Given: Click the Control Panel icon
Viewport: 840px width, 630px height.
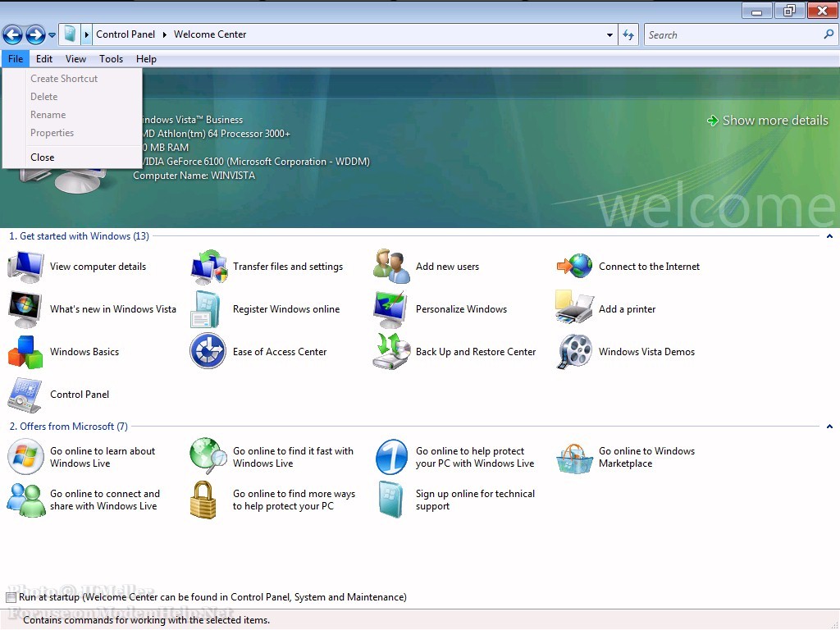Looking at the screenshot, I should (25, 395).
